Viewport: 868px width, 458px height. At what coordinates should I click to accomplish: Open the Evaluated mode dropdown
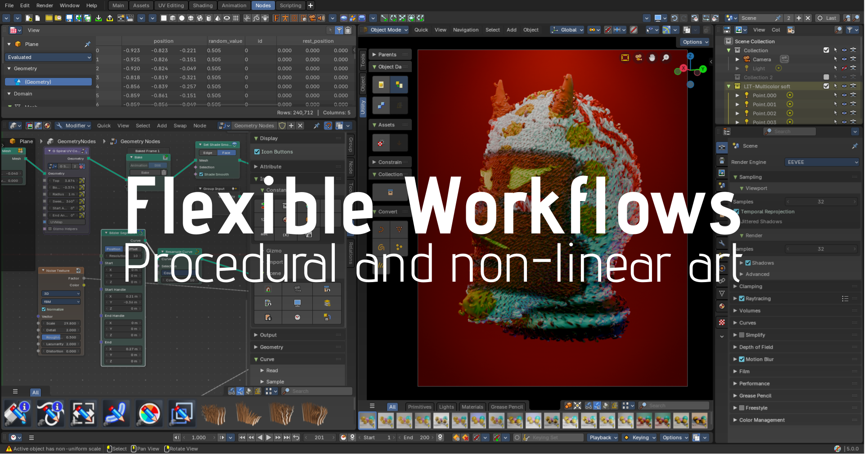click(49, 58)
